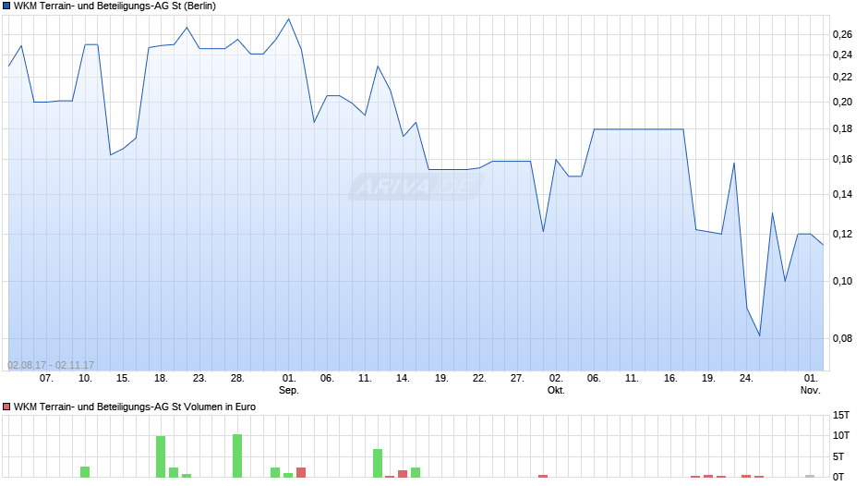This screenshot has width=868, height=486.
Task: Click the '10.' date axis label
Action: click(85, 379)
